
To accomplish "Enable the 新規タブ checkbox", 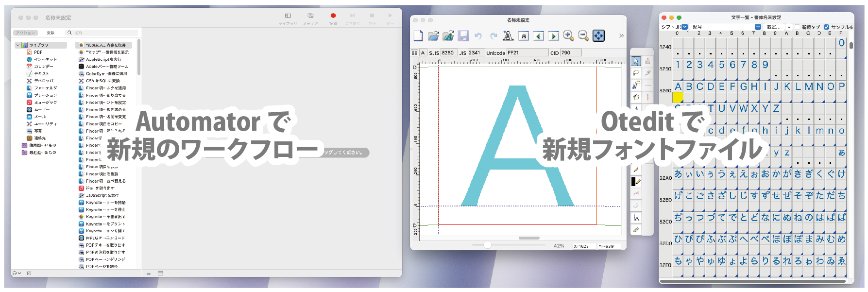I will point(797,27).
